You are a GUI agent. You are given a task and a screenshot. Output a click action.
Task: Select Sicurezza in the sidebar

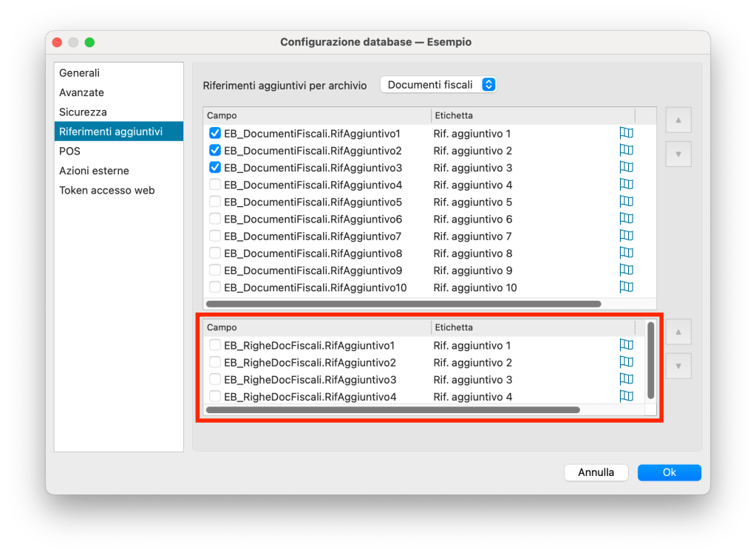coord(83,112)
